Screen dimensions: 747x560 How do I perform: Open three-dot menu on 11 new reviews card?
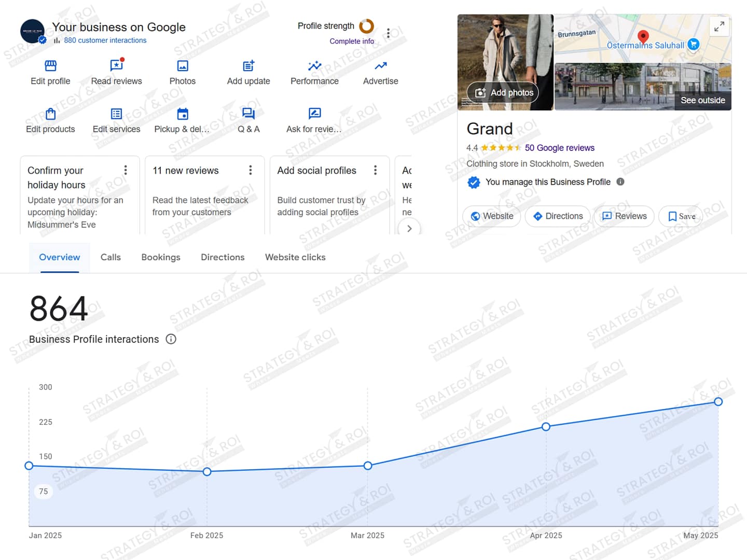251,170
